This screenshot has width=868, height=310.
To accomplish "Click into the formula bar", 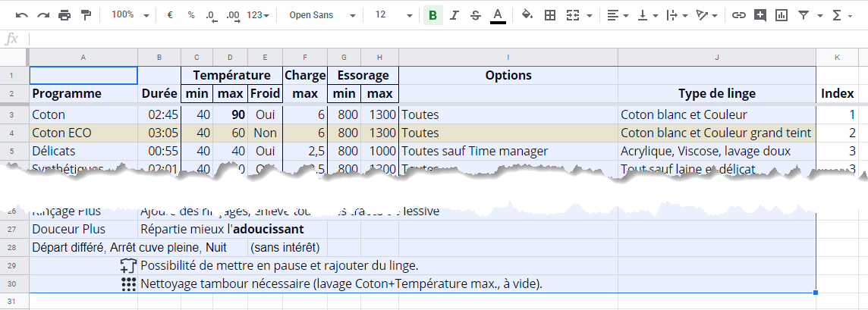I will (x=448, y=39).
